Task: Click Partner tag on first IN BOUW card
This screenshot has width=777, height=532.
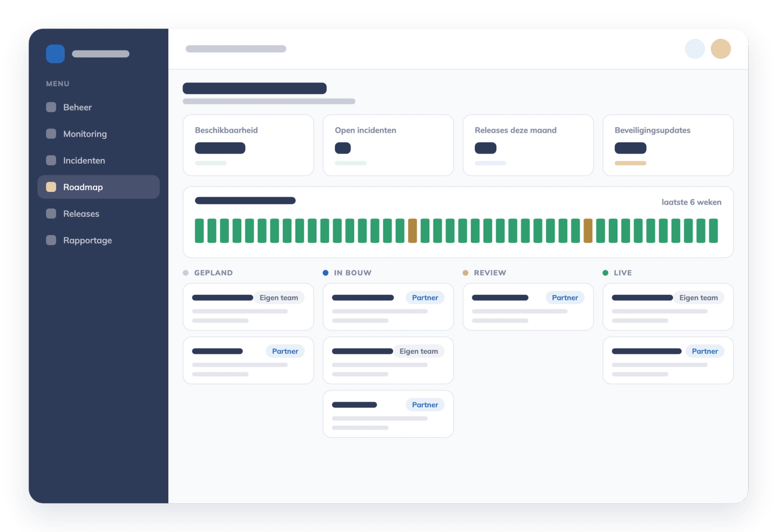Action: pos(425,298)
